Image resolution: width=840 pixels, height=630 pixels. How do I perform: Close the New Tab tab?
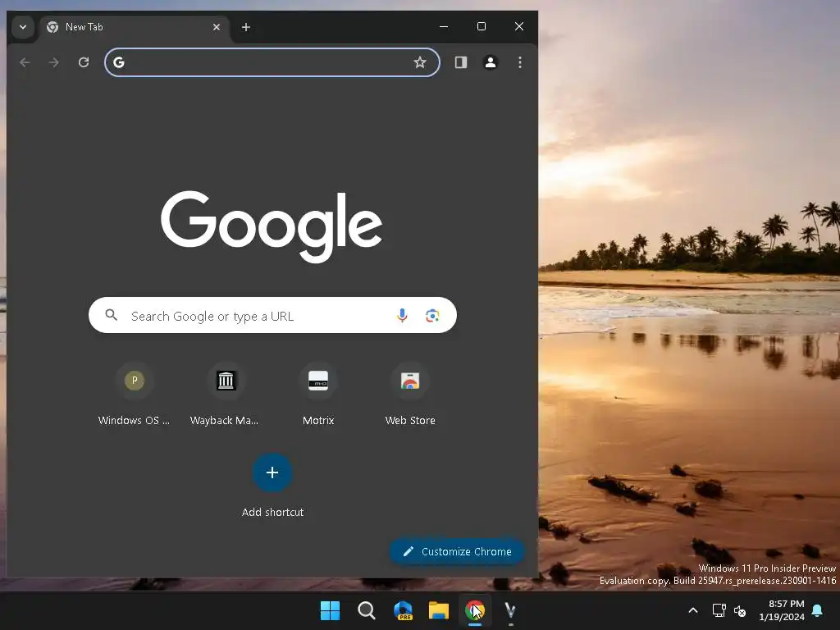pos(217,27)
